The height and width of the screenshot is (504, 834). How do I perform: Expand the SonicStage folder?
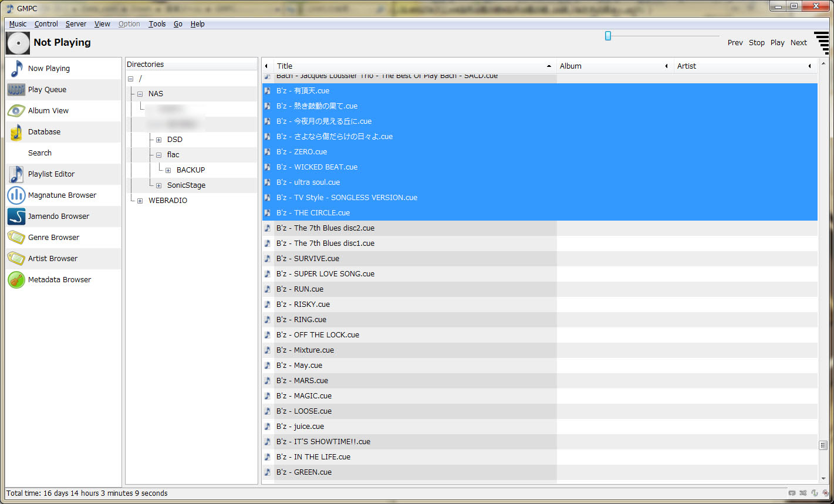[x=158, y=185]
